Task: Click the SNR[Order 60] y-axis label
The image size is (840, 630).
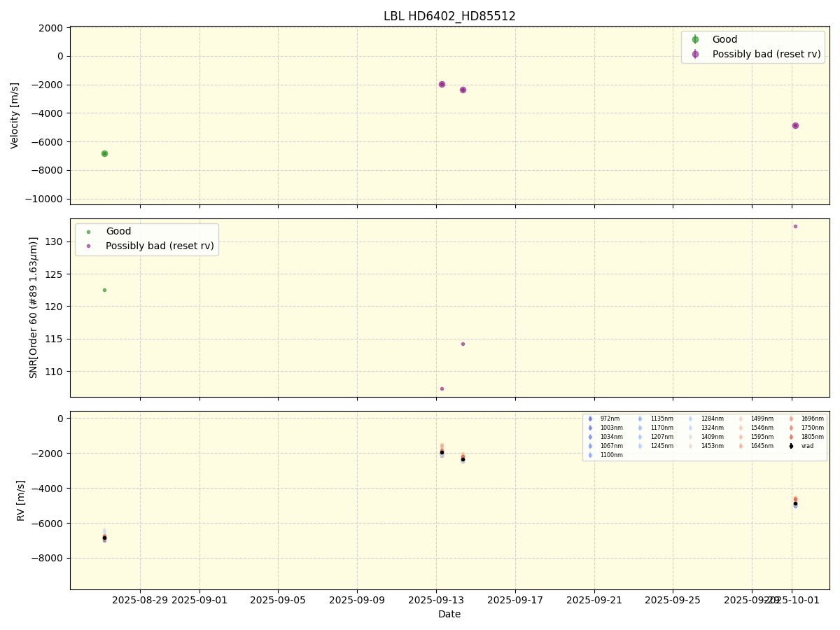Action: (33, 307)
